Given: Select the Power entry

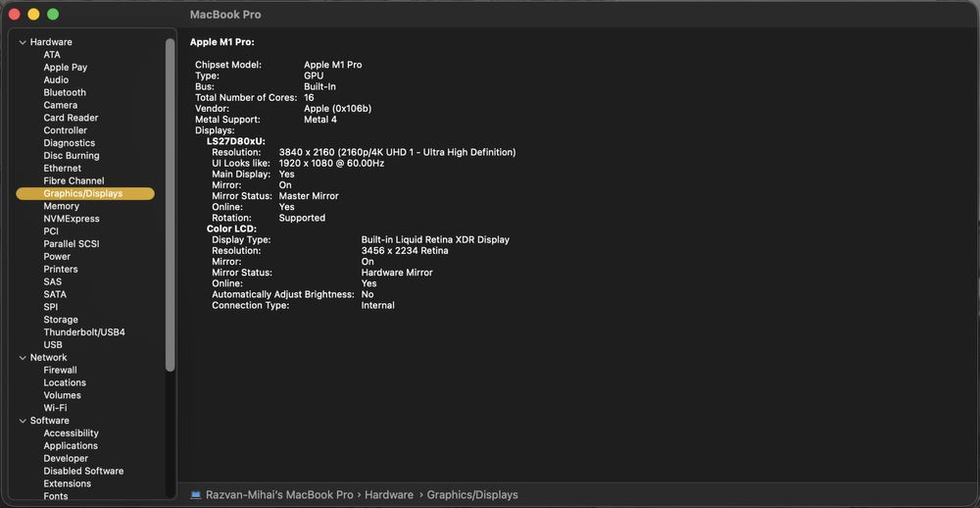Looking at the screenshot, I should coord(57,257).
